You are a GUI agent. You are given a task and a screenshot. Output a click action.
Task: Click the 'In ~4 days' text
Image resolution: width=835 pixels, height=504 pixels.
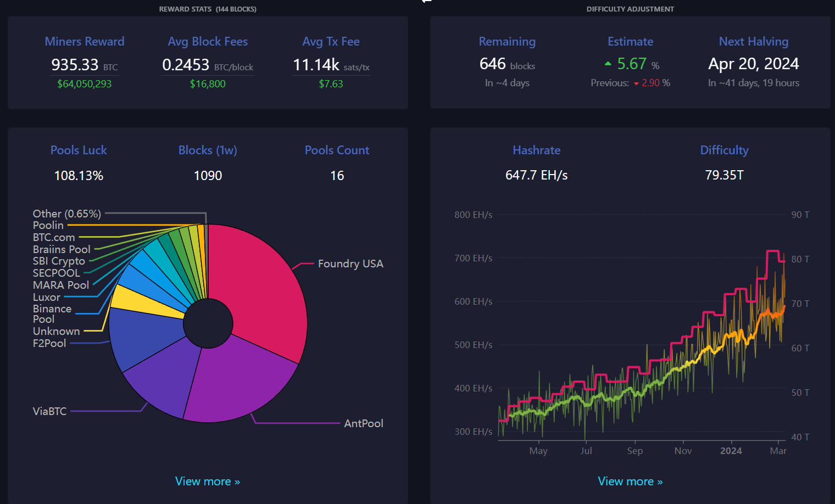pyautogui.click(x=507, y=83)
